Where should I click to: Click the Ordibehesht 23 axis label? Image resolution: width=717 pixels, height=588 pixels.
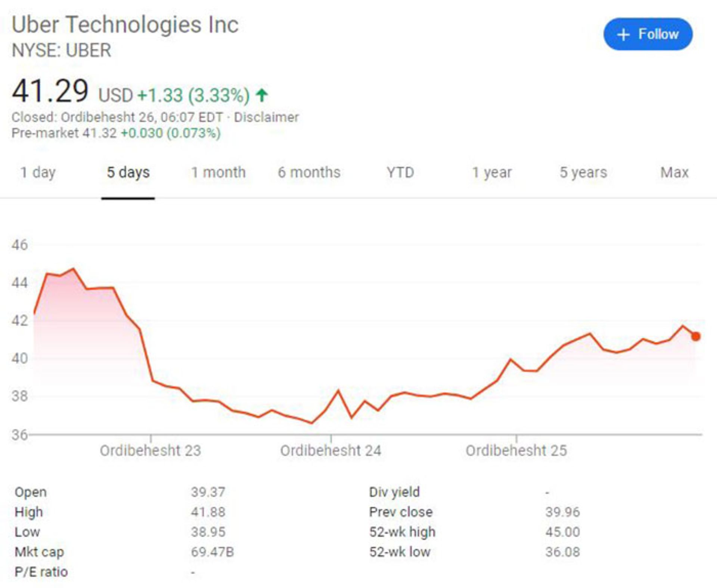[150, 451]
